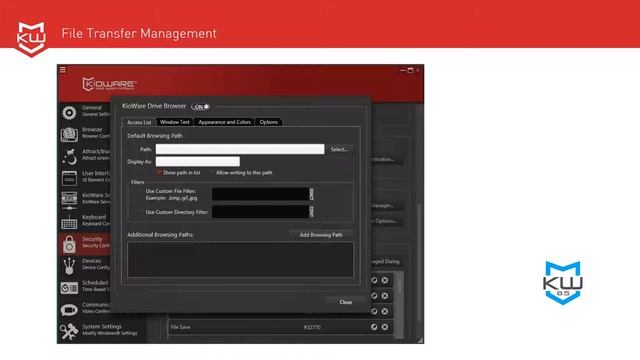
Task: Click the Additional Browsing Paths list box
Action: (240, 260)
